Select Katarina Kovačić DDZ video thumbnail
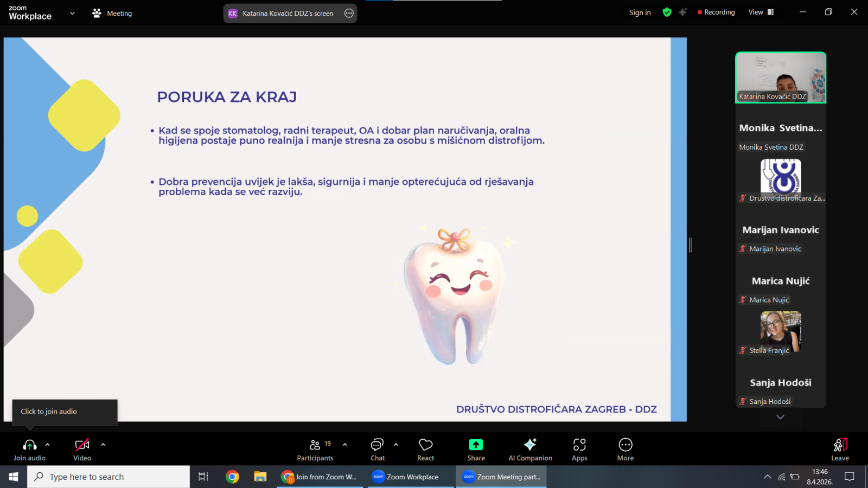868x488 pixels. 780,78
